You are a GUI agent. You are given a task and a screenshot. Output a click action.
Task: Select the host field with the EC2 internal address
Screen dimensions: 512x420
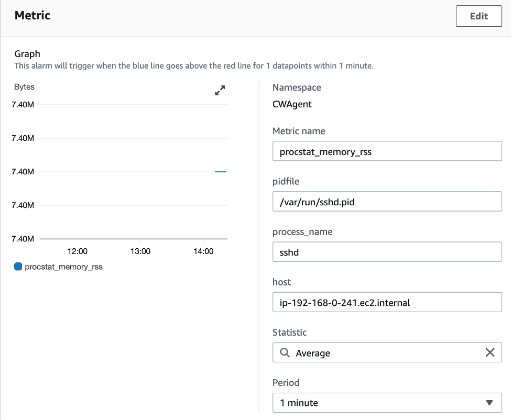pyautogui.click(x=387, y=302)
